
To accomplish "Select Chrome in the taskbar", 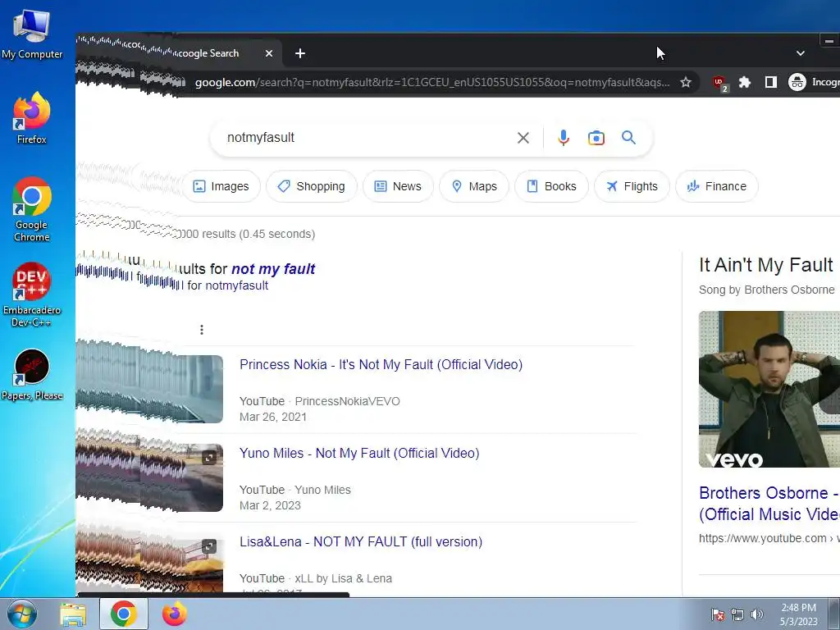I will coord(123,614).
